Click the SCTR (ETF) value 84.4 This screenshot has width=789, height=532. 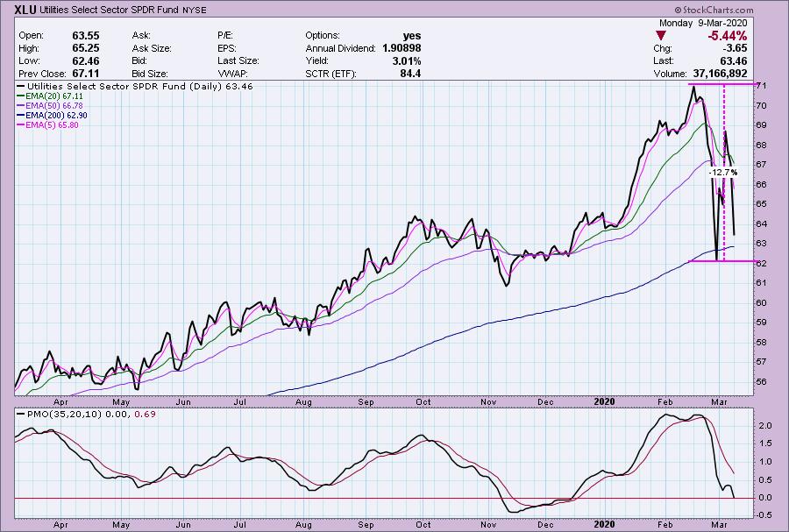pos(411,74)
